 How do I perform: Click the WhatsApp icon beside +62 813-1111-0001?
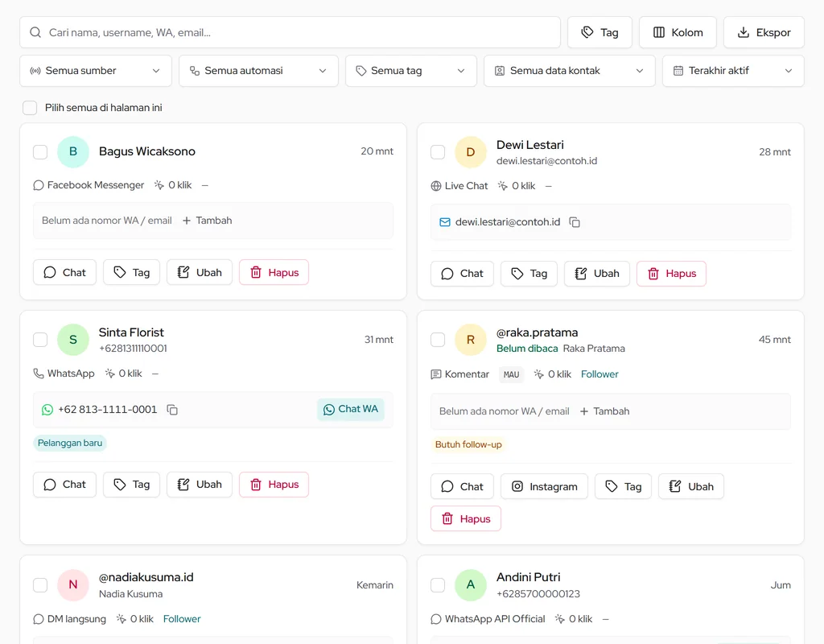[47, 410]
